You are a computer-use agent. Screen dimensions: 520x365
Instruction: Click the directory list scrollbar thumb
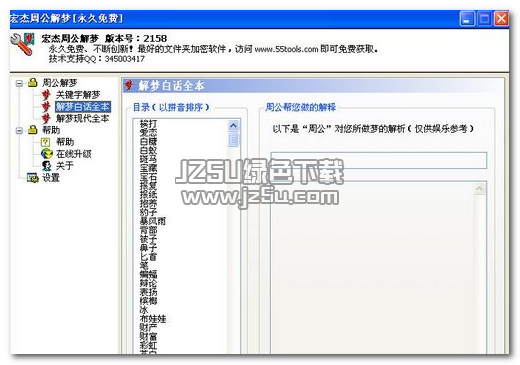tap(234, 139)
